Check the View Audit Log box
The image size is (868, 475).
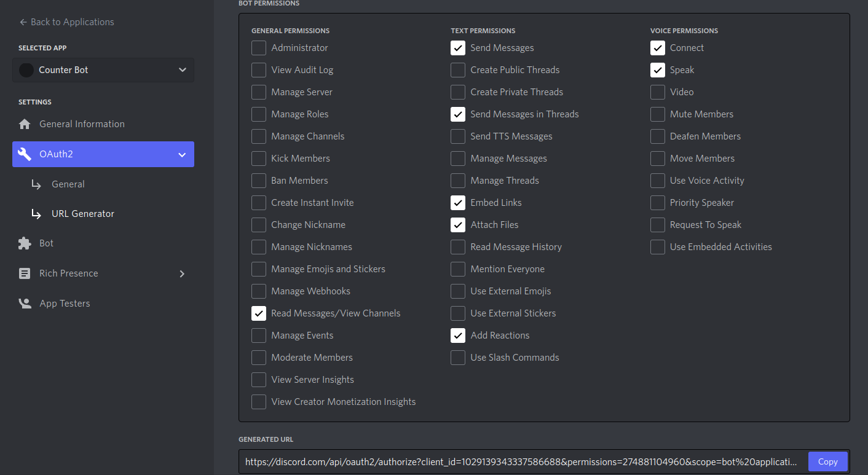[259, 70]
